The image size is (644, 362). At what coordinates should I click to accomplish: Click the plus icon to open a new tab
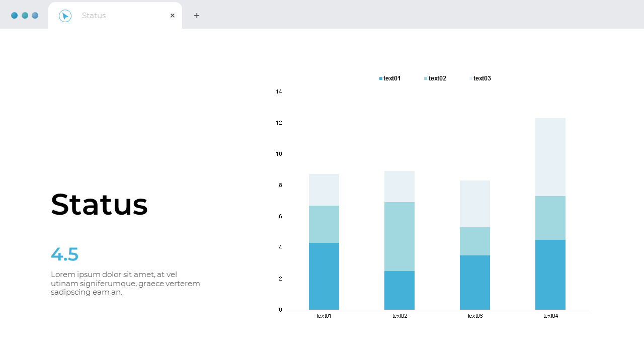point(197,16)
